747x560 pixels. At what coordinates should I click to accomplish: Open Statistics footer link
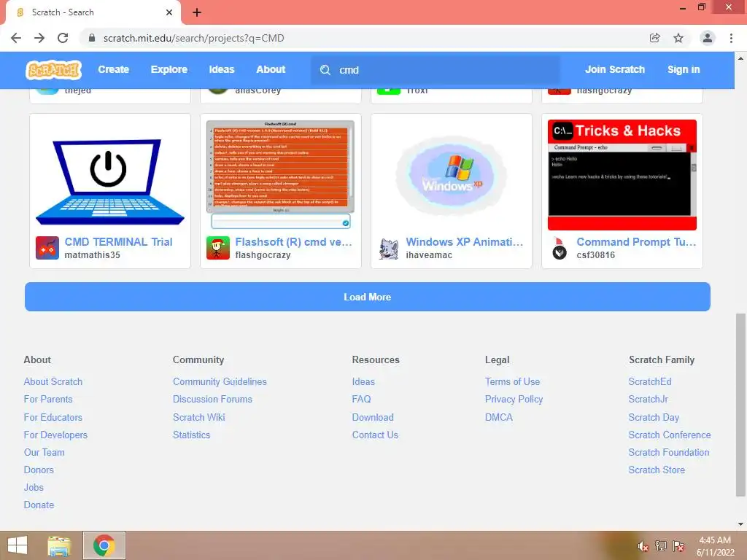click(x=191, y=435)
